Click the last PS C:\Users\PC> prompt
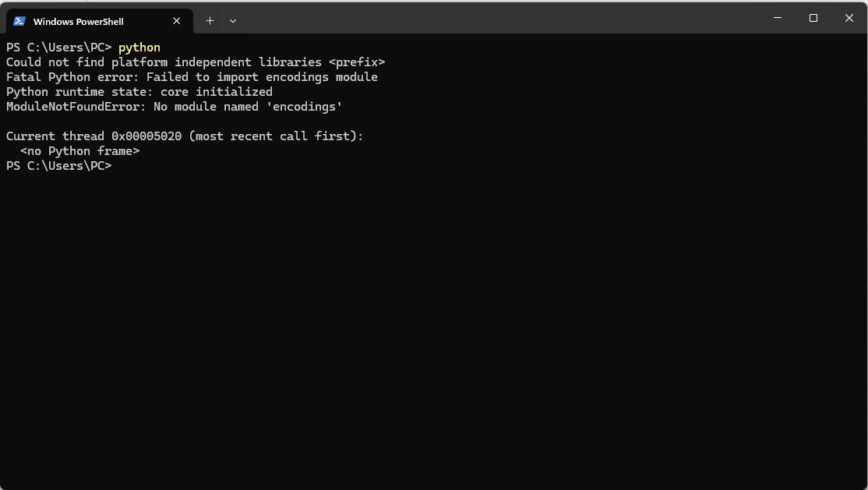 pyautogui.click(x=58, y=166)
